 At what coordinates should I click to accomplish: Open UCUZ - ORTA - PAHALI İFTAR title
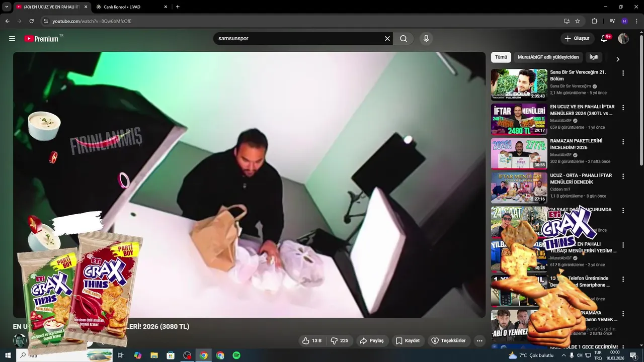(581, 178)
